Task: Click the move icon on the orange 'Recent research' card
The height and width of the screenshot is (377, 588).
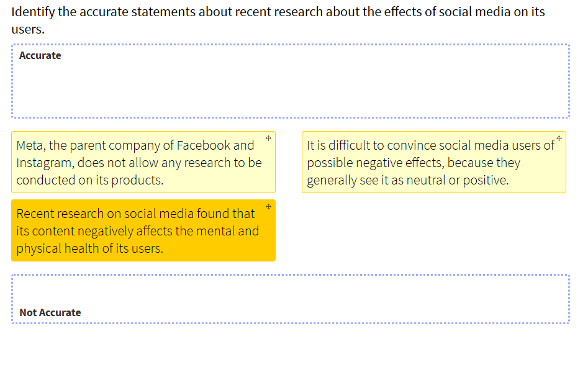Action: click(x=268, y=206)
